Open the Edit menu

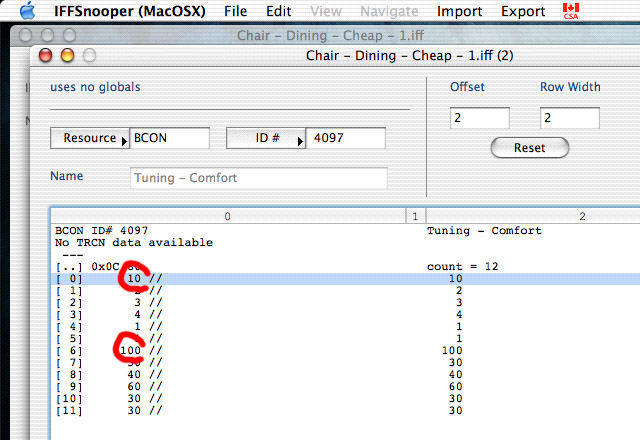(279, 12)
